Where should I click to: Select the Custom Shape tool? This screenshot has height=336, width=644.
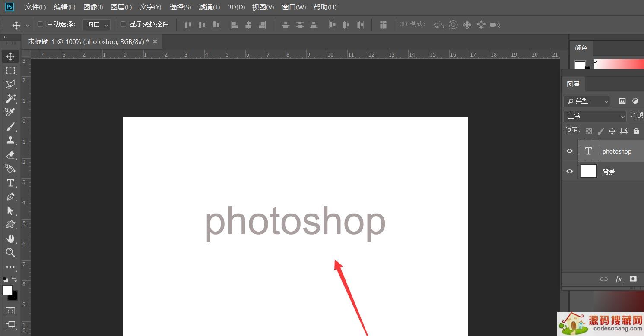coord(10,225)
